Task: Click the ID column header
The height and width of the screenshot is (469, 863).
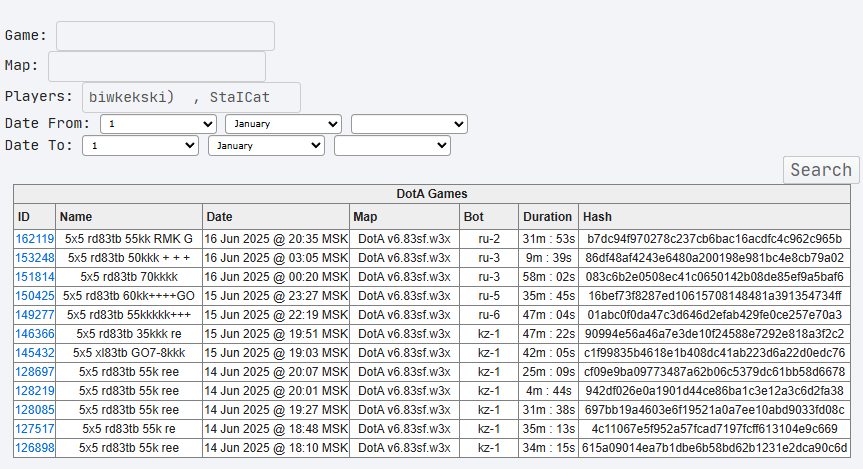Action: click(x=35, y=217)
